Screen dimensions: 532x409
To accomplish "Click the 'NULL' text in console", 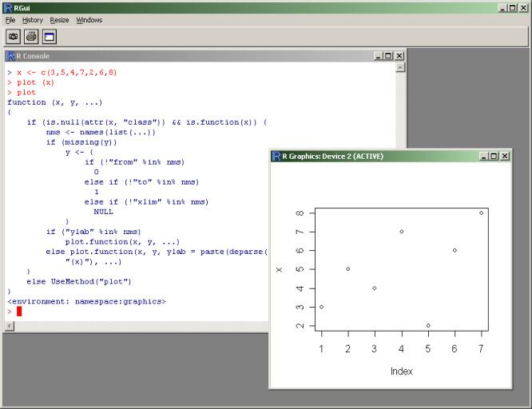I will (x=103, y=212).
